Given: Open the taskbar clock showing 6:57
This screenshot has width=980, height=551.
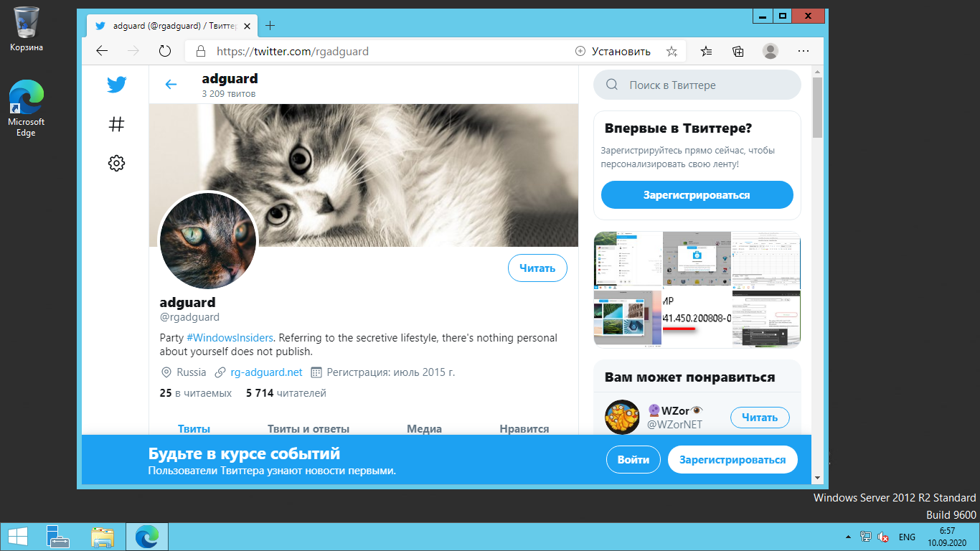Looking at the screenshot, I should click(947, 537).
